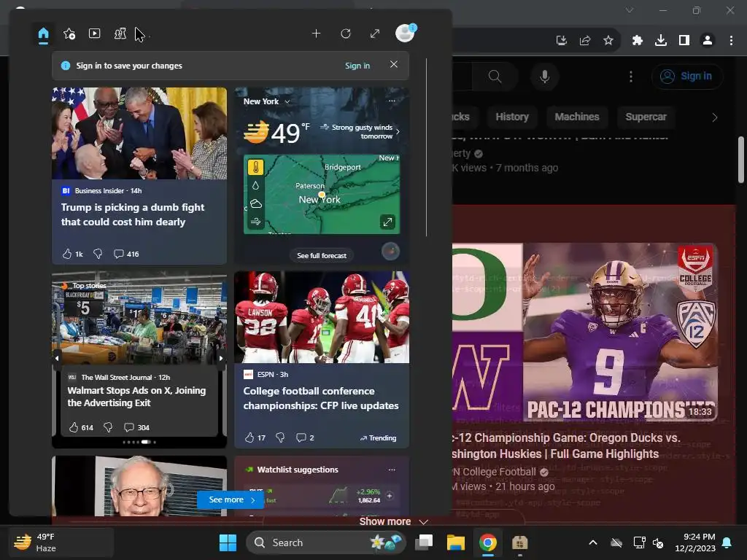Click the Sign in link in the banner
The height and width of the screenshot is (560, 747).
click(x=357, y=66)
